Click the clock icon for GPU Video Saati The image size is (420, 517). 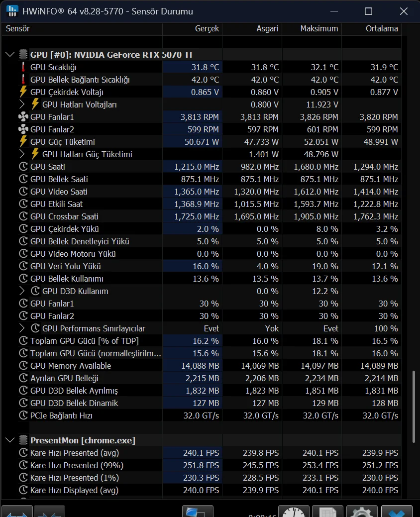pyautogui.click(x=23, y=192)
